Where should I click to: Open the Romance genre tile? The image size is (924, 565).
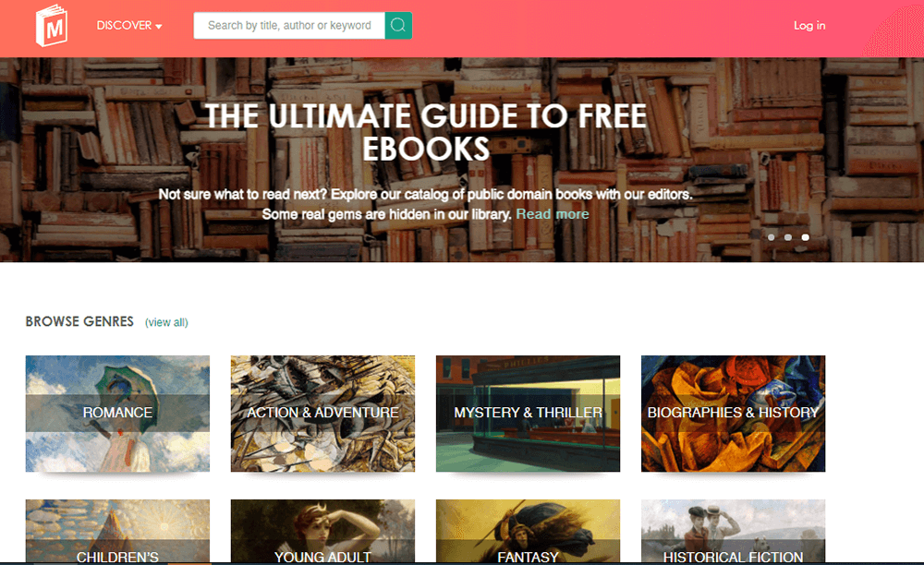point(117,414)
